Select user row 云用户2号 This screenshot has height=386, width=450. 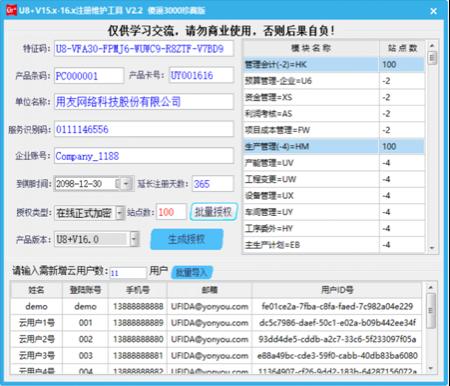(216, 339)
